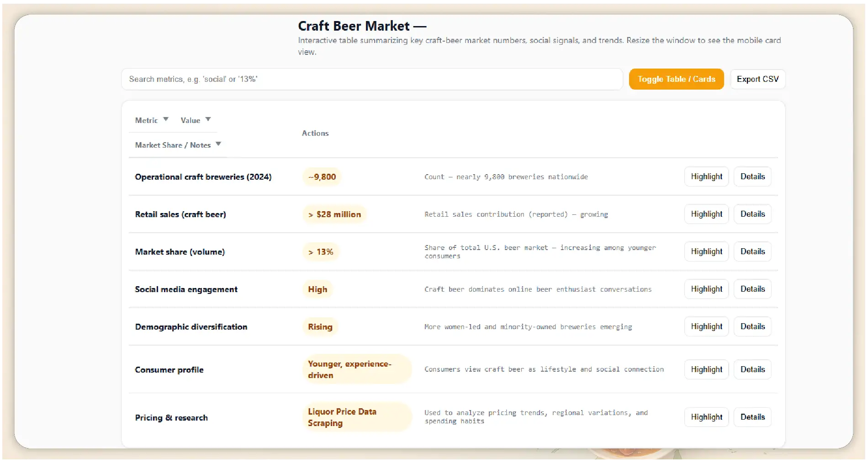The width and height of the screenshot is (868, 464).
Task: Show Details for Social media engagement
Action: click(x=752, y=289)
